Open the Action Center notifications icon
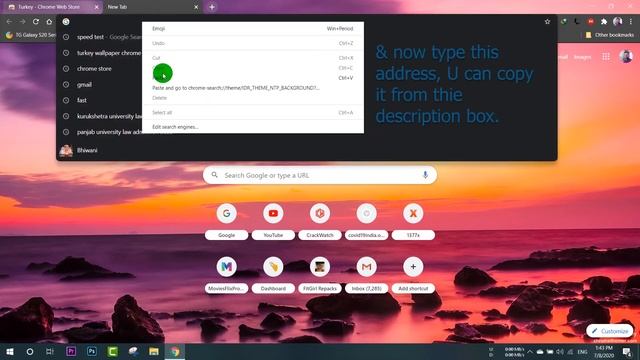Screen dimensions: 640x360 pyautogui.click(x=627, y=351)
